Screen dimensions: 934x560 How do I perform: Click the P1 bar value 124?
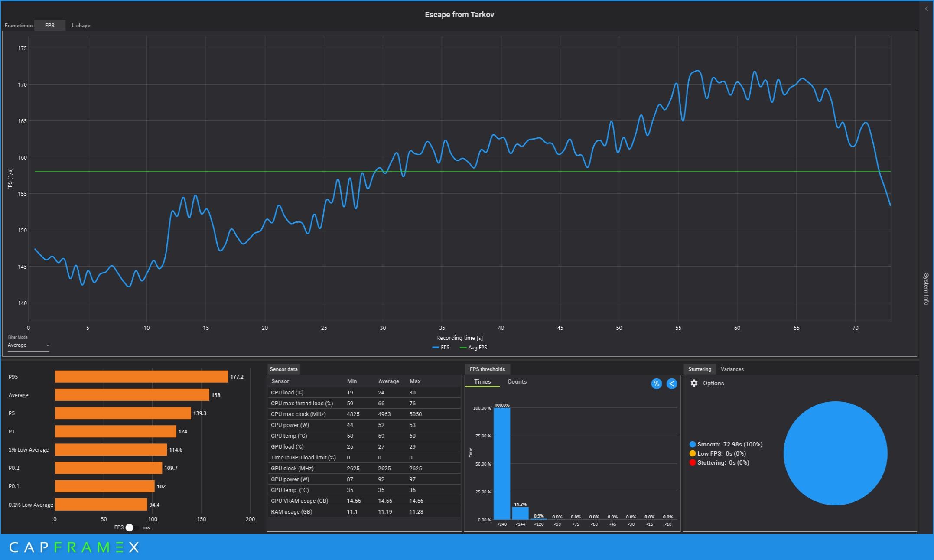pyautogui.click(x=183, y=431)
